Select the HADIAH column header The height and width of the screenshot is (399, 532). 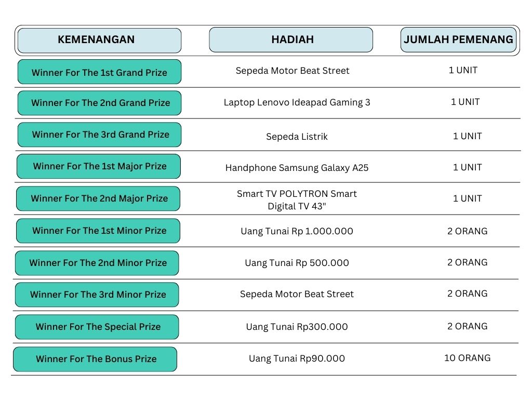click(x=291, y=40)
